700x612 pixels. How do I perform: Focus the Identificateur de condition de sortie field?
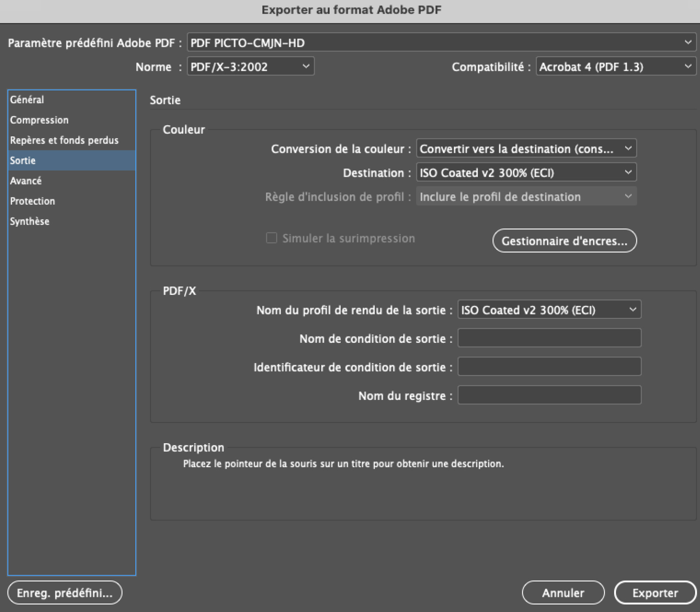[549, 367]
